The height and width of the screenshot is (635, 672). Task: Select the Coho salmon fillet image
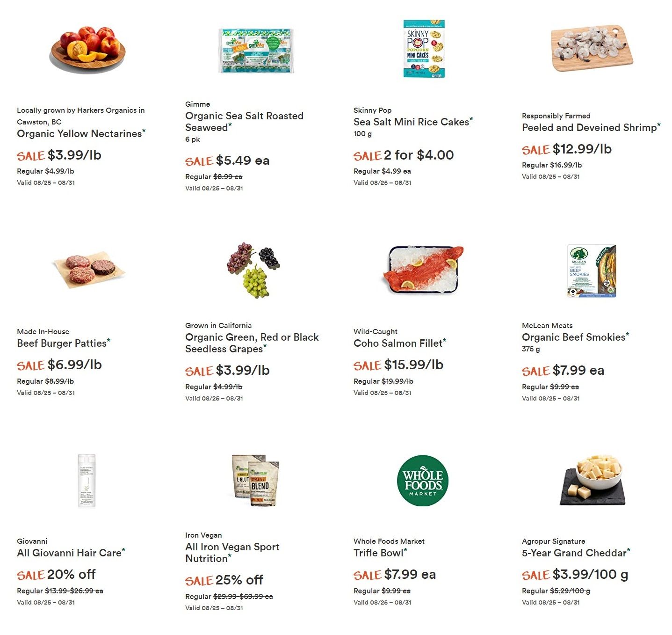[x=424, y=270]
